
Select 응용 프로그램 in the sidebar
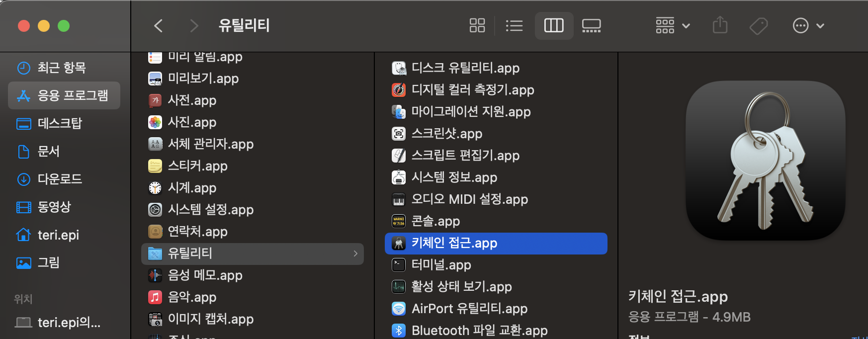64,95
